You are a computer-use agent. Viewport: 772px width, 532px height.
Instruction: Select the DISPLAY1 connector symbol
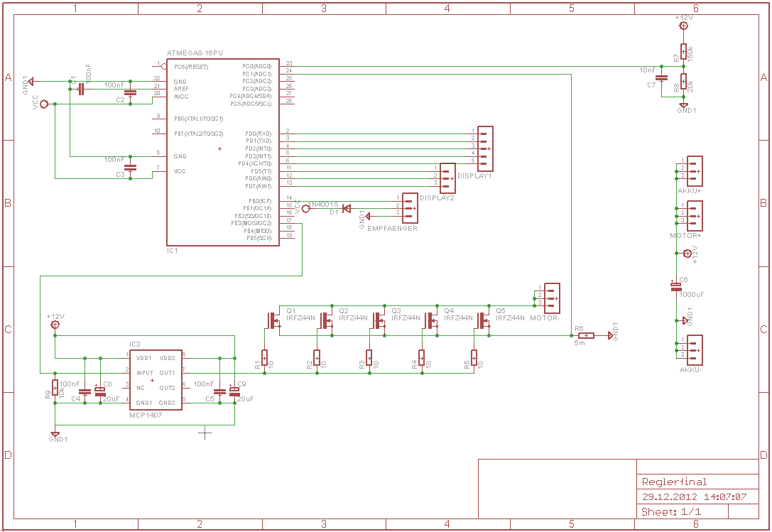pyautogui.click(x=486, y=148)
